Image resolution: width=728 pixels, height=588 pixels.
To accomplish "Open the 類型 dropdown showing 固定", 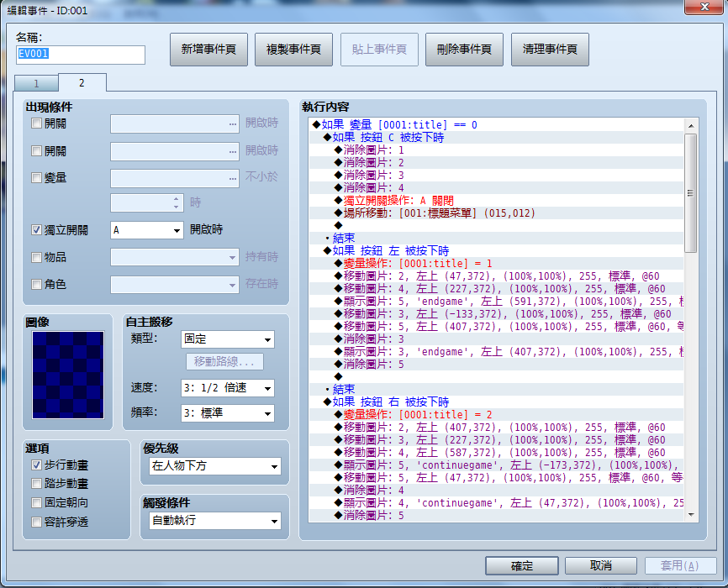I will [228, 339].
